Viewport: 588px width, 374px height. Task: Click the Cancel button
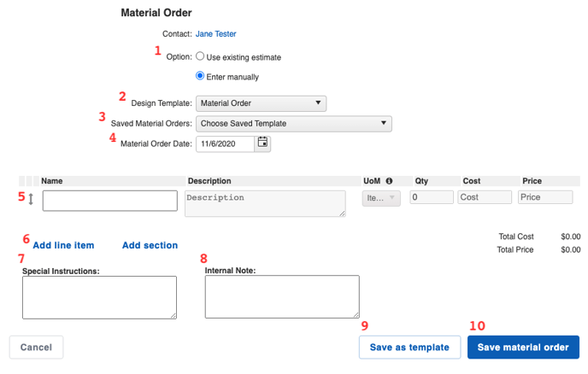point(37,347)
